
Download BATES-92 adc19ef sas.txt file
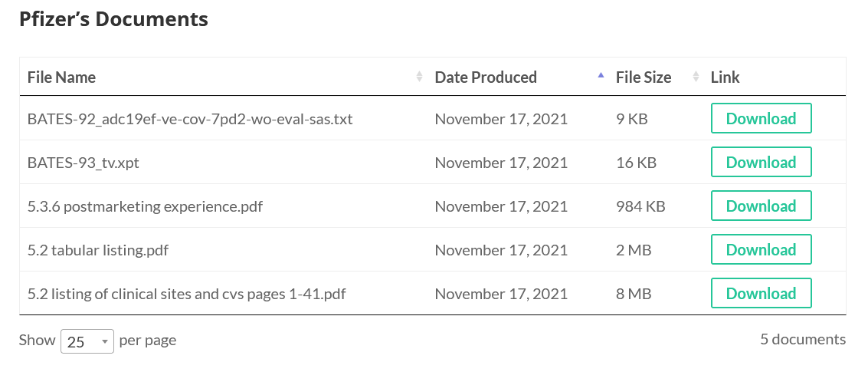762,118
